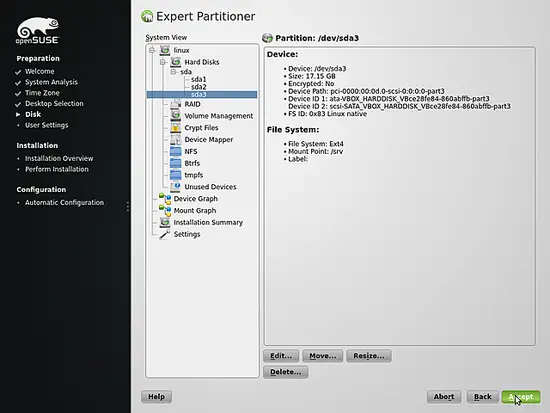Open the Btrfs folder icon
This screenshot has width=550, height=413.
coord(175,163)
